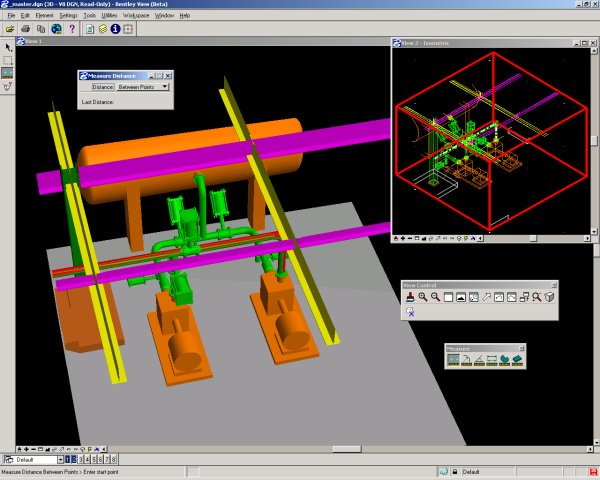This screenshot has height=480, width=600.
Task: Click the Rotate View cube icon
Action: [550, 297]
